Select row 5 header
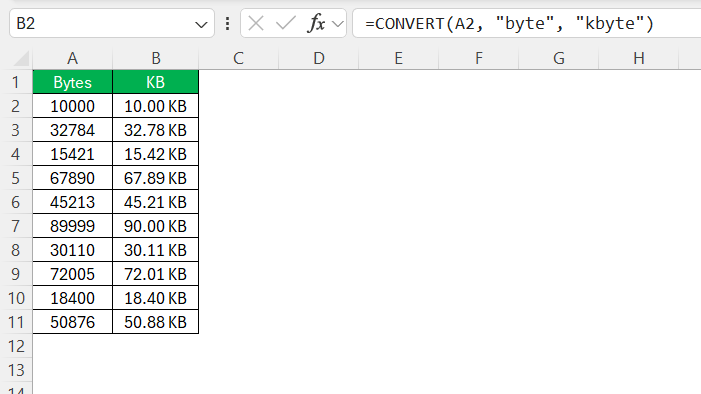This screenshot has width=701, height=394. click(x=16, y=178)
